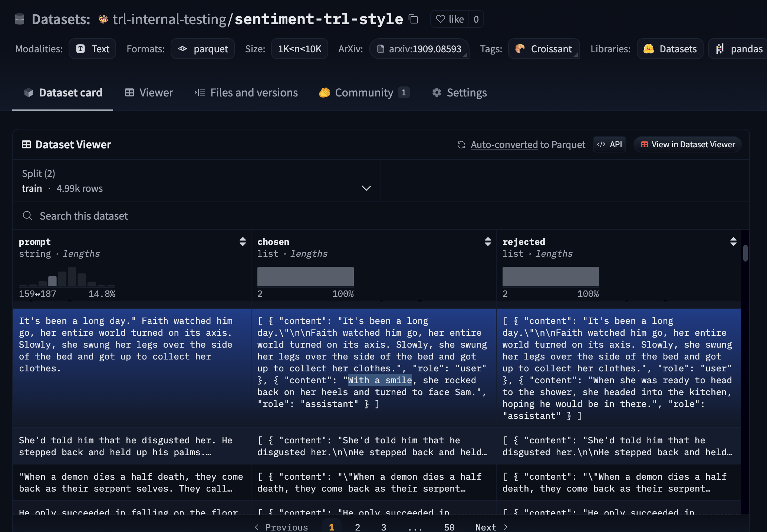Click the heart like icon
767x532 pixels.
point(440,19)
